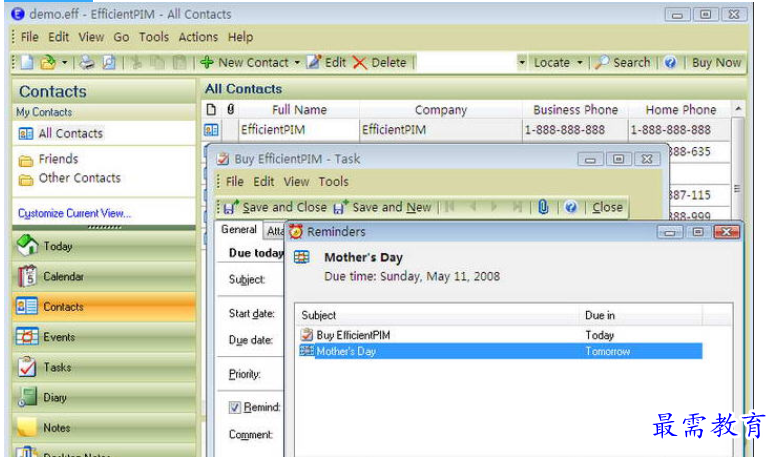This screenshot has width=774, height=457.
Task: Click Save and New in Task window
Action: pyautogui.click(x=382, y=207)
